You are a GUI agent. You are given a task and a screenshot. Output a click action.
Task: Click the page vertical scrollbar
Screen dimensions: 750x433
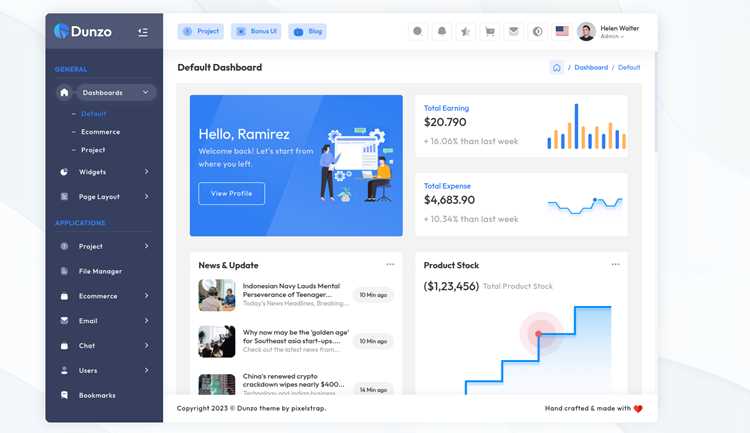coord(656,103)
